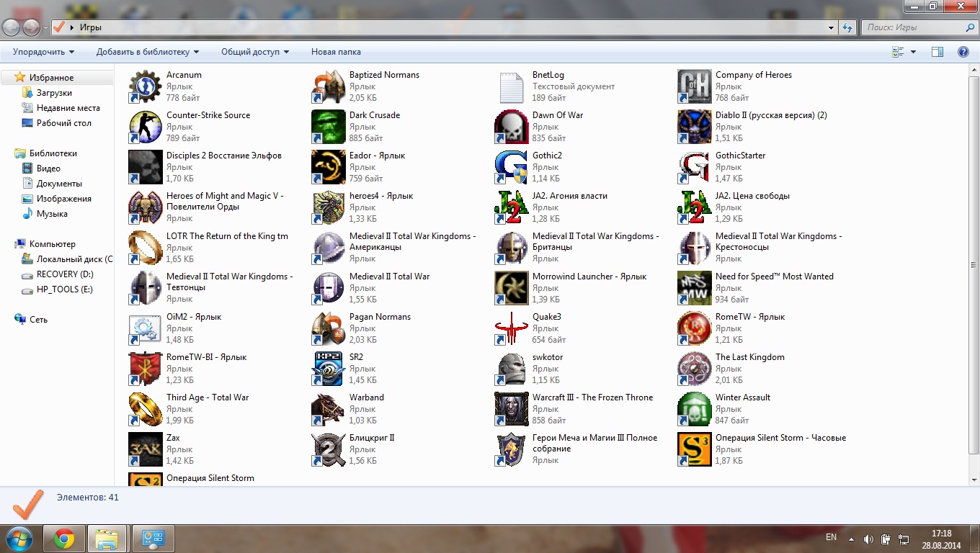Select the RomeTW shortcut icon

[695, 328]
